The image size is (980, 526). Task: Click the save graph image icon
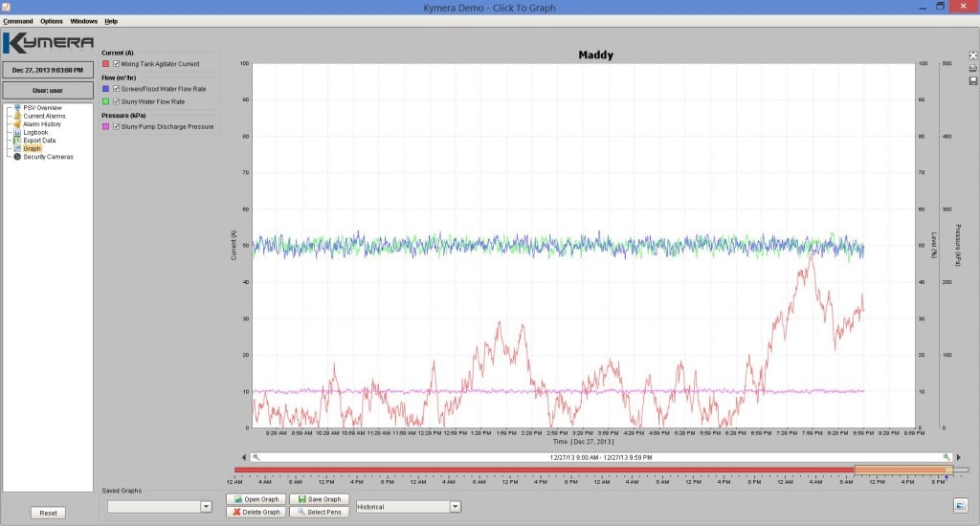[x=972, y=80]
